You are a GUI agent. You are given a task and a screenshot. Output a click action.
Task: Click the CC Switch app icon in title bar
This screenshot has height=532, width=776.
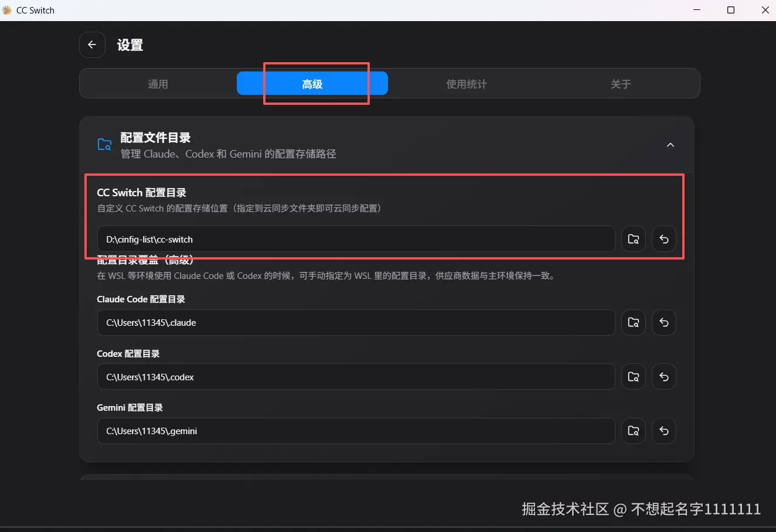tap(7, 10)
